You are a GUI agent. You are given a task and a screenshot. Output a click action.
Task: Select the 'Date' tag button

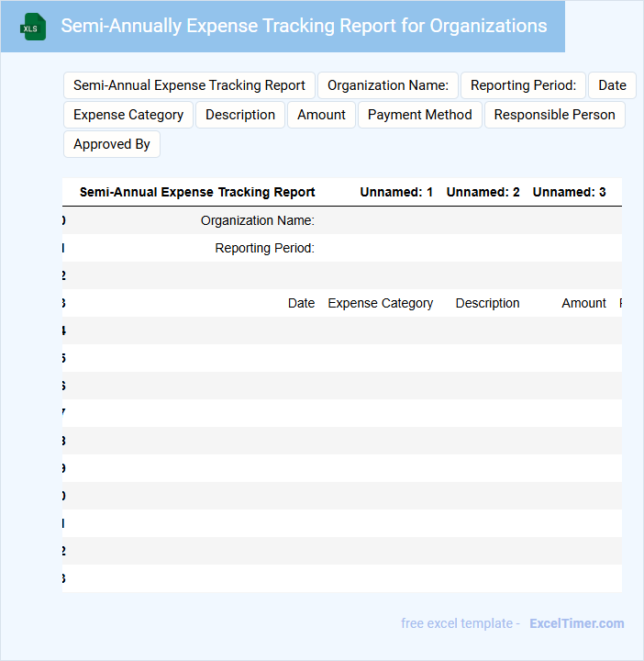tap(612, 85)
